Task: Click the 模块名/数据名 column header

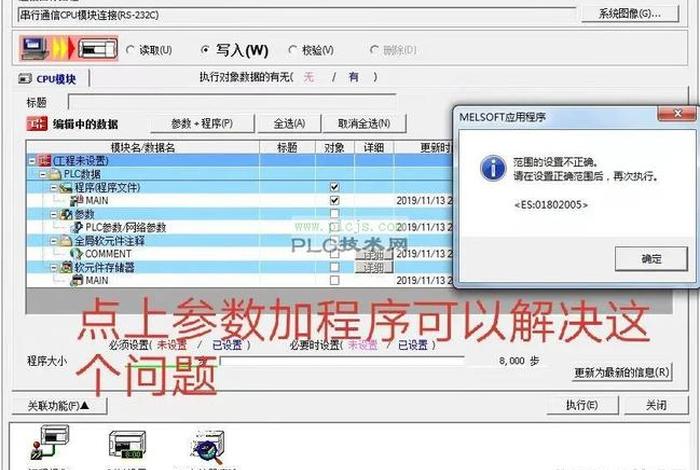Action: [143, 147]
